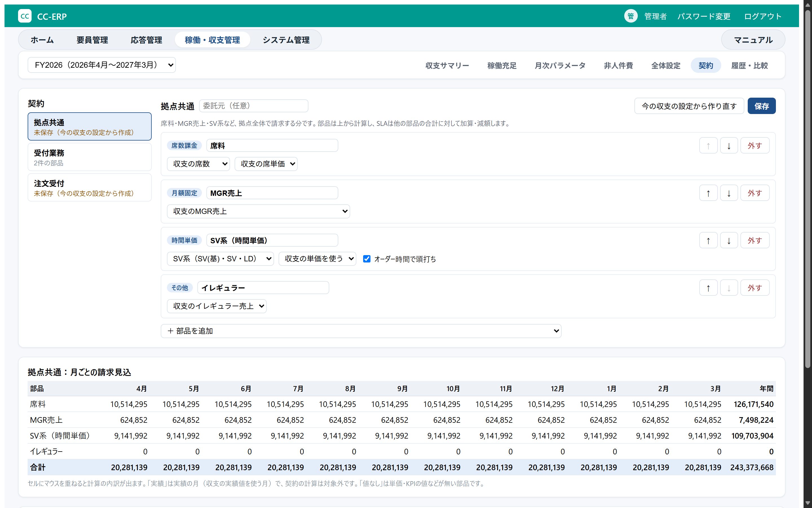Switch to 応答管理 tab
Viewport: 812px width, 508px height.
(x=146, y=40)
